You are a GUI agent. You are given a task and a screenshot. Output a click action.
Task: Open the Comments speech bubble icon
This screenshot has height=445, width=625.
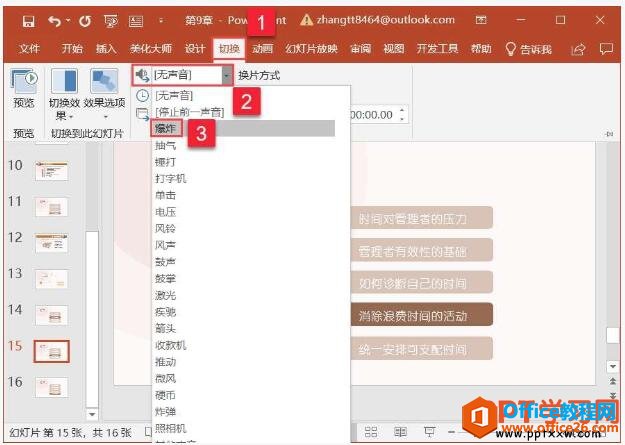(606, 49)
